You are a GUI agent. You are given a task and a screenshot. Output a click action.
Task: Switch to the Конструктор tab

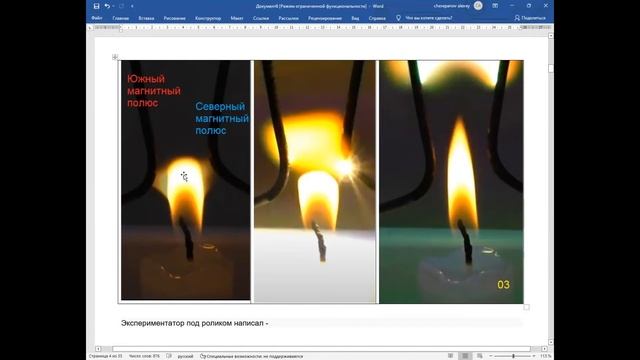click(208, 18)
